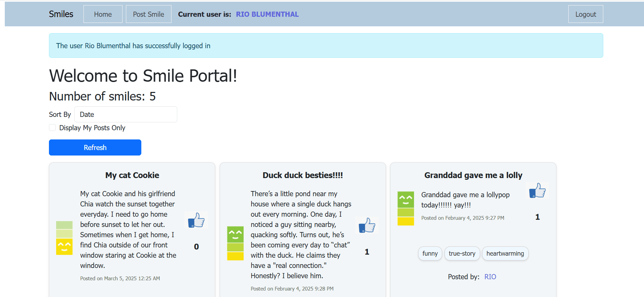This screenshot has width=644, height=297.
Task: Click the Display My Posts Only label
Action: tap(92, 128)
